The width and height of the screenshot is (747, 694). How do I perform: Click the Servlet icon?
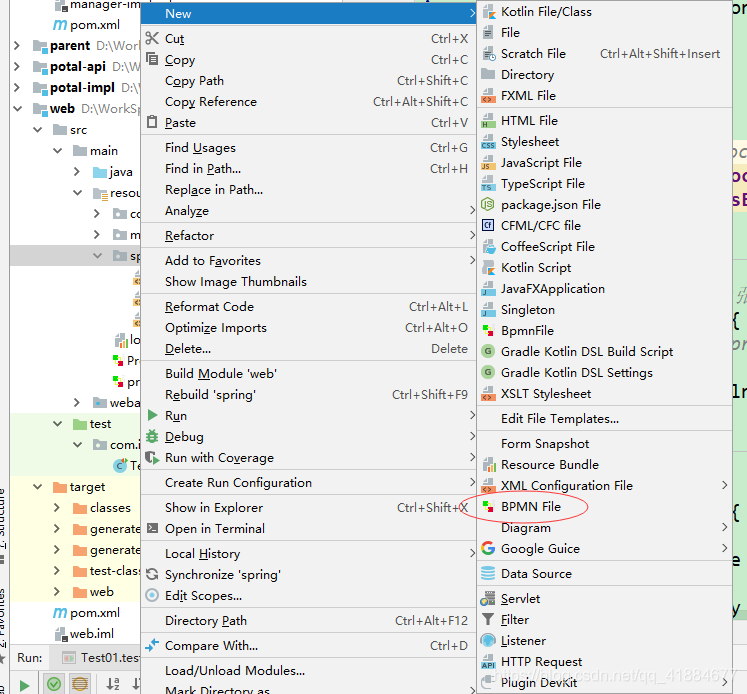[x=488, y=599]
